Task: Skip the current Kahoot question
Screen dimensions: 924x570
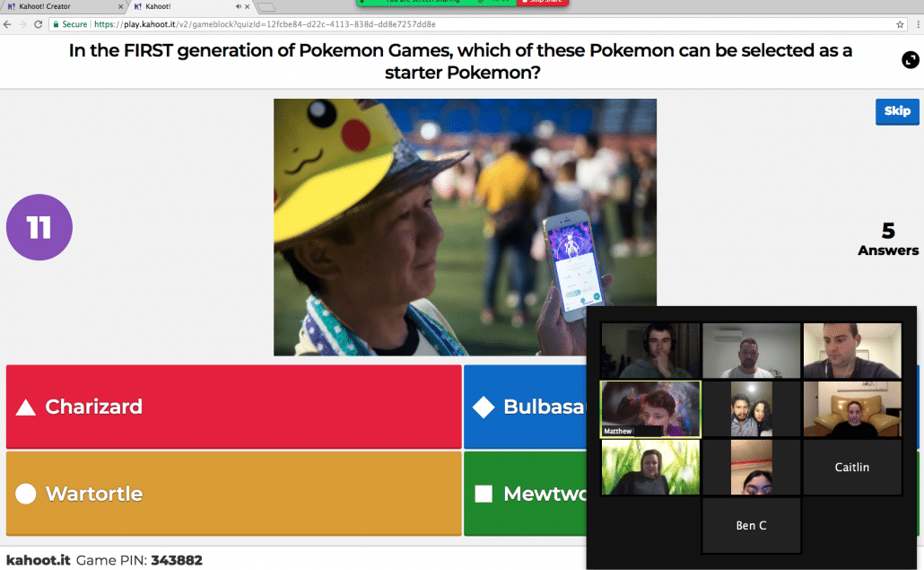Action: point(897,111)
